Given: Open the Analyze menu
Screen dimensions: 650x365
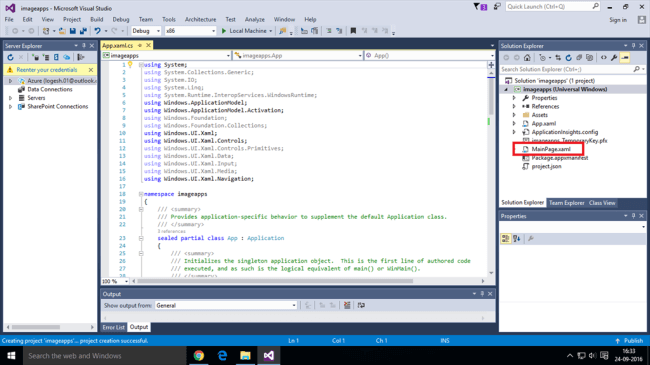Looking at the screenshot, I should (255, 19).
